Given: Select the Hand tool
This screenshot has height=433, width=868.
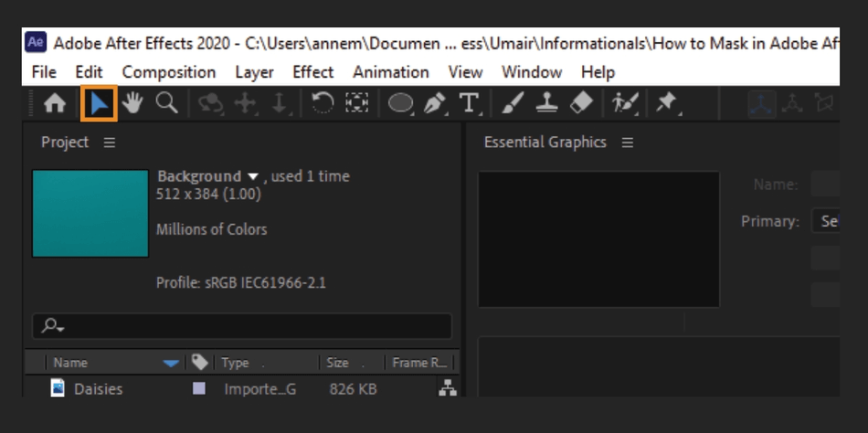Looking at the screenshot, I should pos(132,103).
